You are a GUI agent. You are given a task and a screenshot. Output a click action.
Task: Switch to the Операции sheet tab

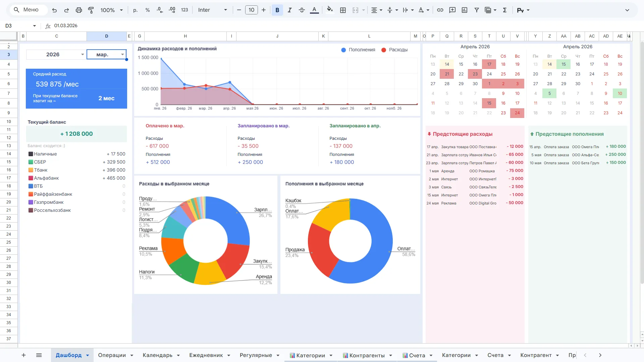pyautogui.click(x=112, y=355)
